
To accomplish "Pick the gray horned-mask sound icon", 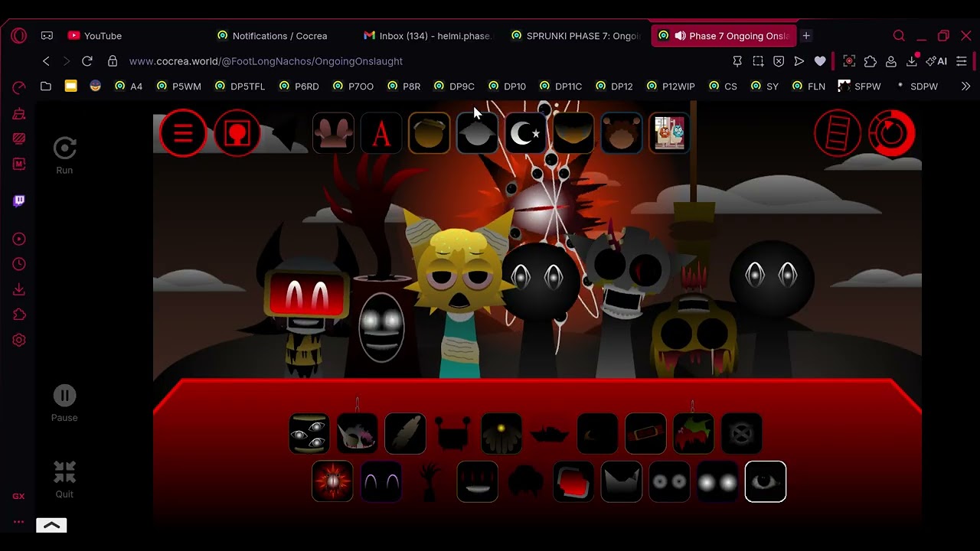I will click(x=358, y=434).
